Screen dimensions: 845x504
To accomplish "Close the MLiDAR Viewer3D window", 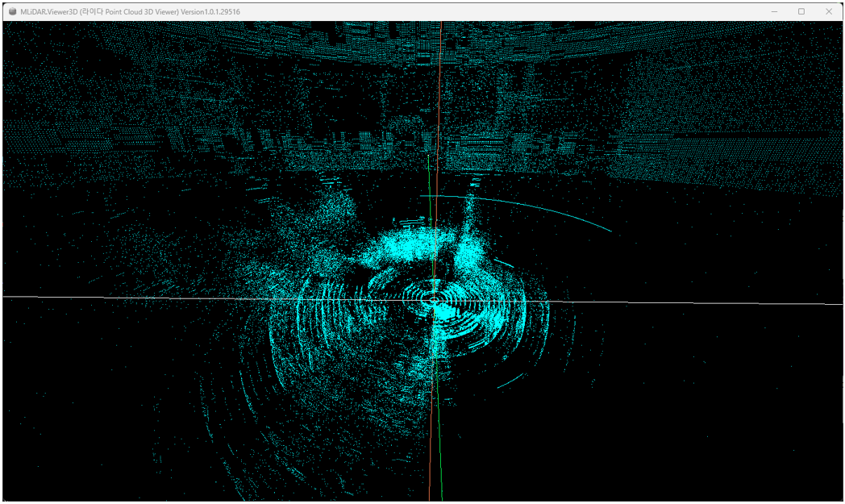I will (x=829, y=11).
